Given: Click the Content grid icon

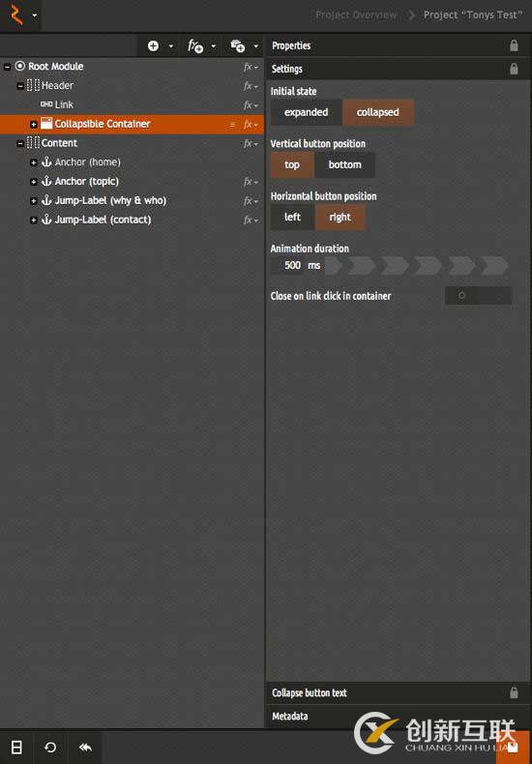Looking at the screenshot, I should [34, 143].
